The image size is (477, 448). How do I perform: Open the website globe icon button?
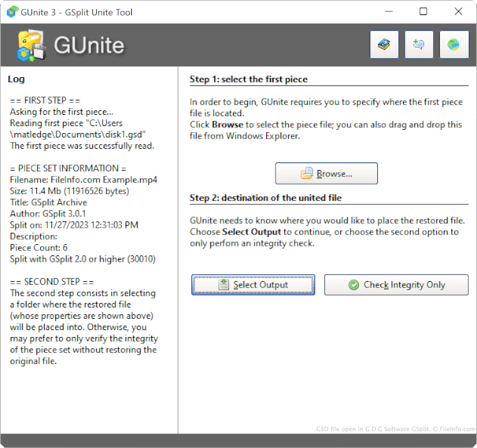[x=454, y=45]
